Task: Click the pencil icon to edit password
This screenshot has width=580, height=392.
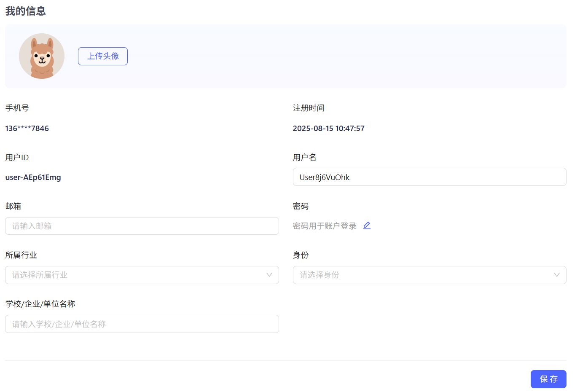Action: click(x=367, y=226)
